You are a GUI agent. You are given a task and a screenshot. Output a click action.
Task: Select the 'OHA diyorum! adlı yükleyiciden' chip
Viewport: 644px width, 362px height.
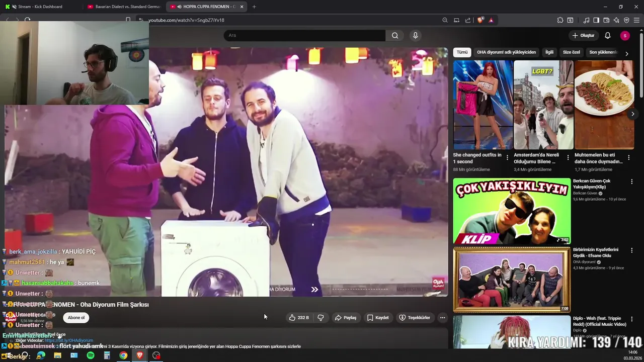(x=506, y=52)
